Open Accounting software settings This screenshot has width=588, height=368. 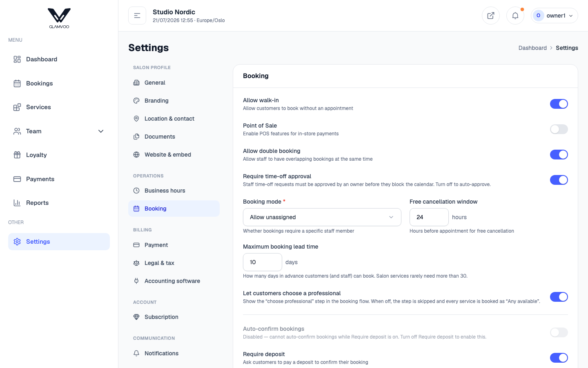tap(174, 281)
